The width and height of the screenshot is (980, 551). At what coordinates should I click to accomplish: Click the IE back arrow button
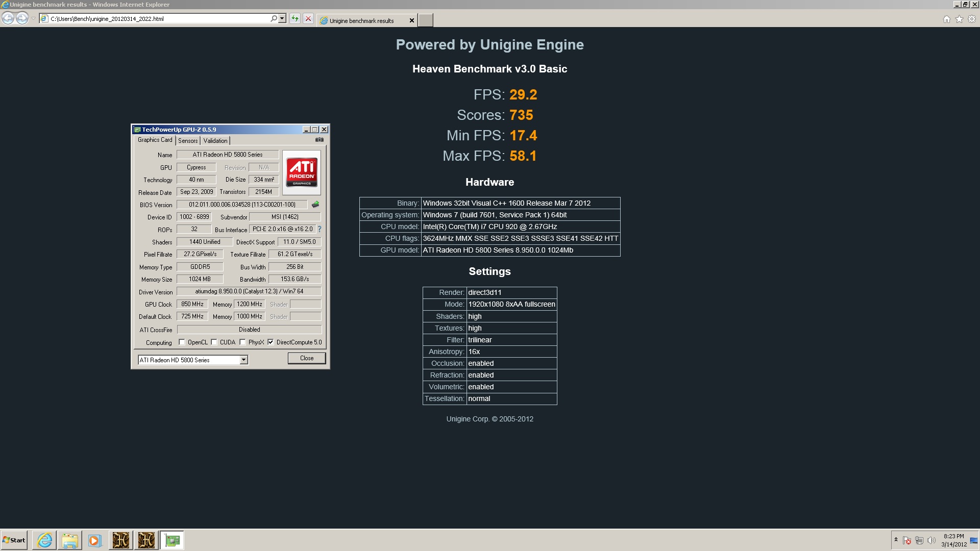[x=8, y=18]
